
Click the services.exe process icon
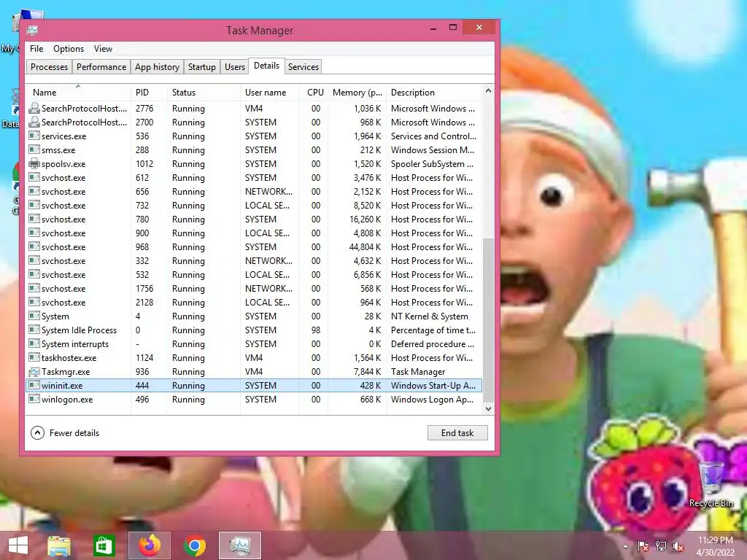pos(34,136)
